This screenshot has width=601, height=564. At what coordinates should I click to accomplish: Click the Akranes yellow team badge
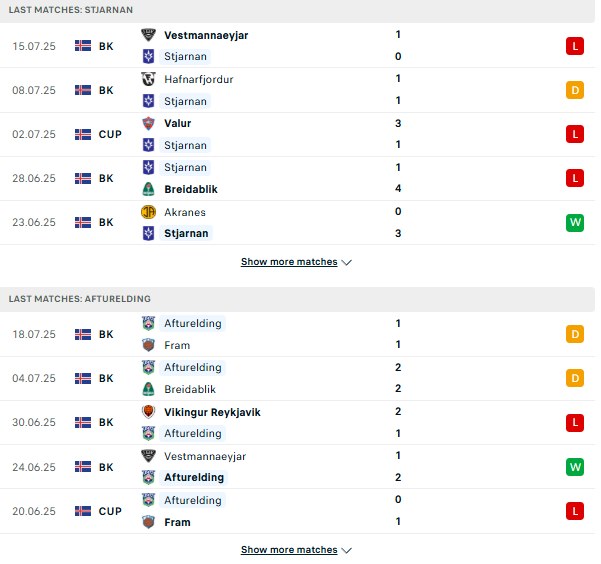[148, 212]
